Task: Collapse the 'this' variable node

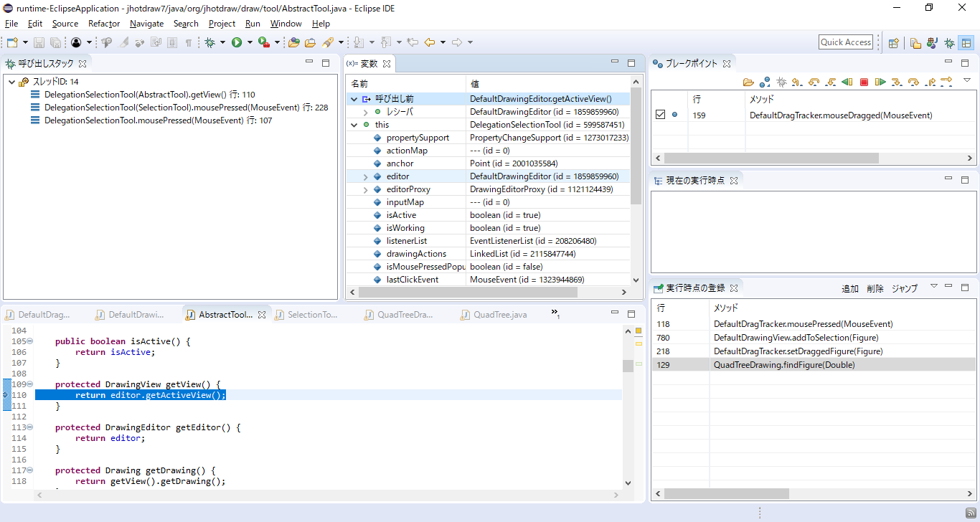Action: pyautogui.click(x=354, y=125)
